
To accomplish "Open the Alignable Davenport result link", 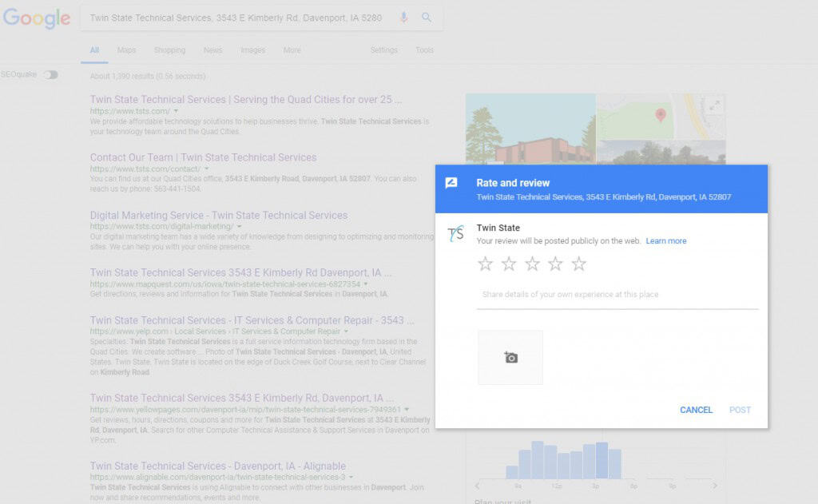I will click(x=217, y=466).
